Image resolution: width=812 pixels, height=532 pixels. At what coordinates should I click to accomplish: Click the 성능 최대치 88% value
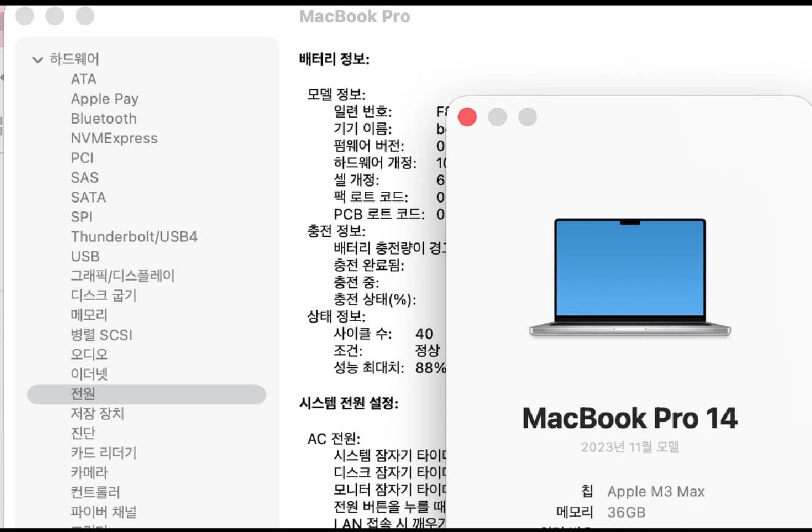(x=430, y=368)
